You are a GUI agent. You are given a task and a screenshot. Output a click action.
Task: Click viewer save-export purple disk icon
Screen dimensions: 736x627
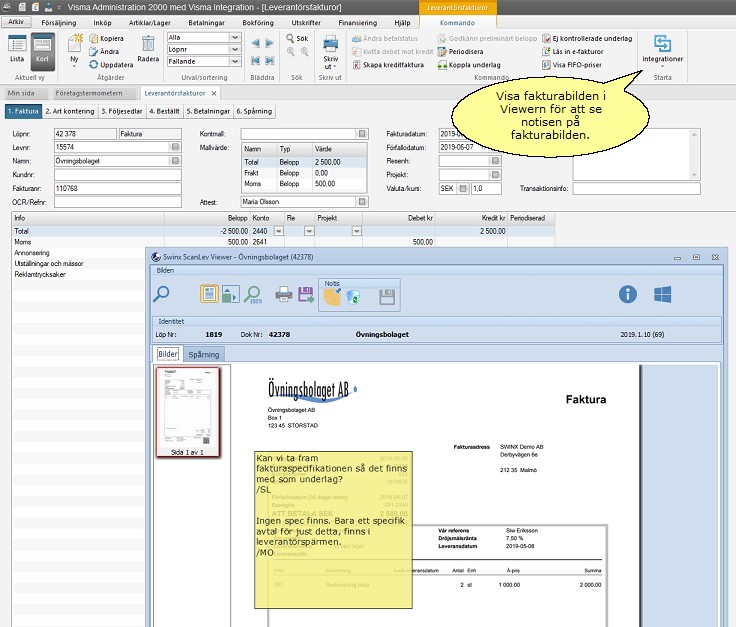[x=306, y=295]
